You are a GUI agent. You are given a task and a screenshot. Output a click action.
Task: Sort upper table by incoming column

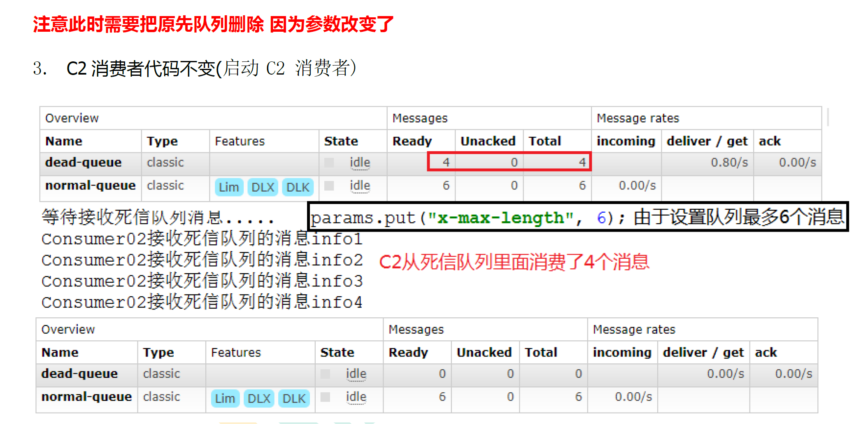[x=626, y=141]
